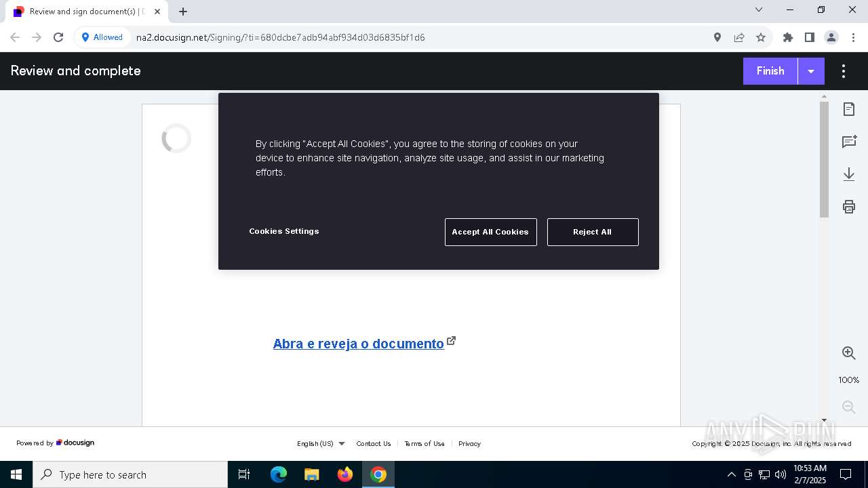The image size is (868, 488).
Task: Open the Privacy link
Action: [469, 444]
